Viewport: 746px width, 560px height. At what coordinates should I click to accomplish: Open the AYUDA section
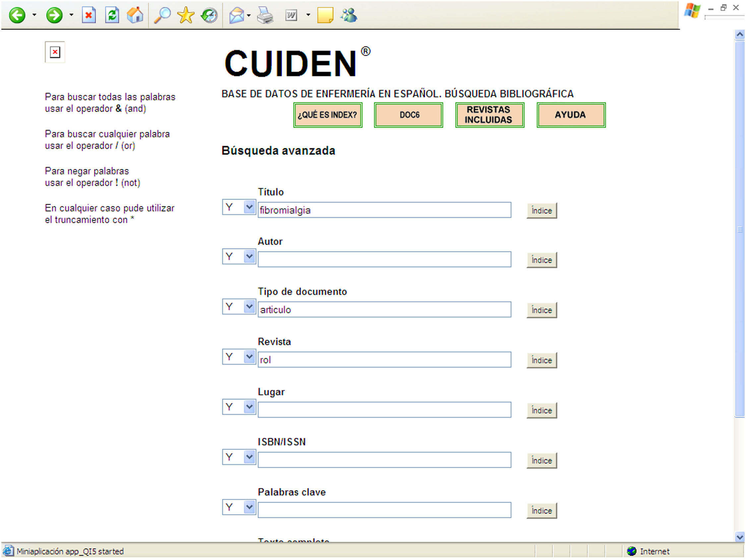(571, 115)
